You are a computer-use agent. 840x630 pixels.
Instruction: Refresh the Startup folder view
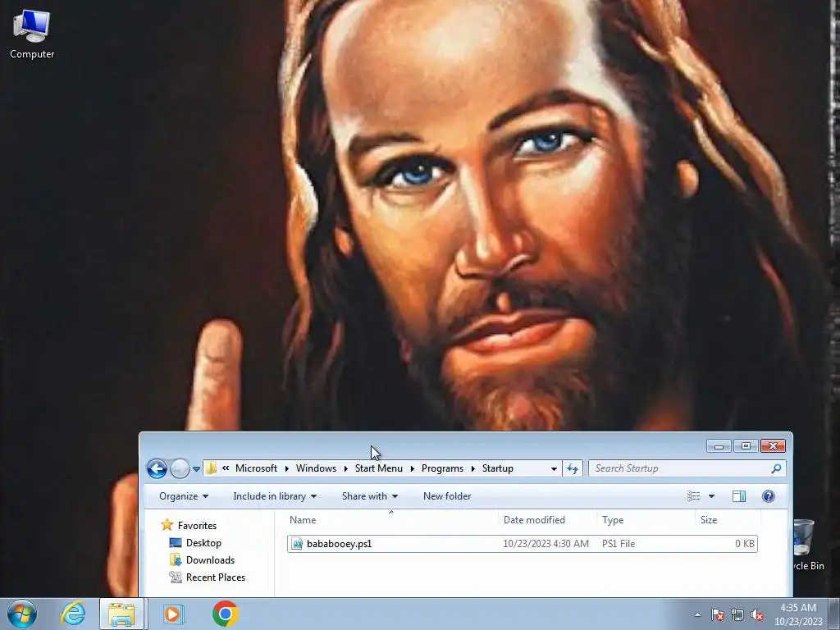[573, 468]
